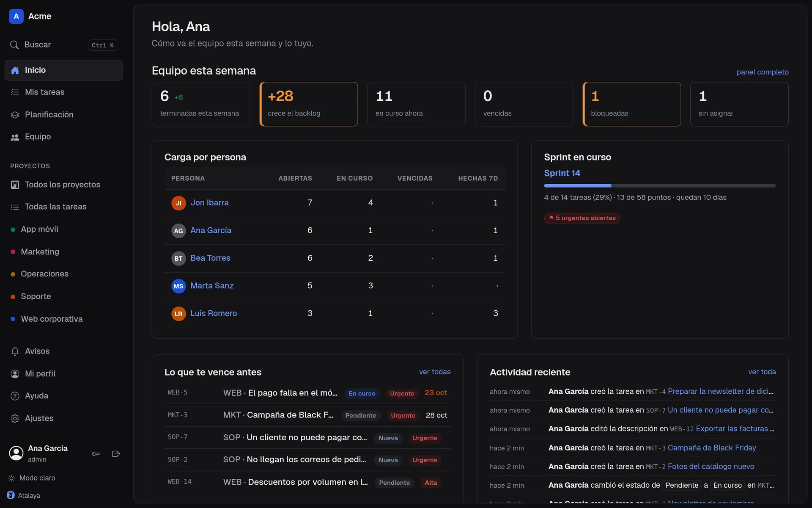The image size is (812, 508).
Task: Click the Todos los proyectos board icon
Action: click(x=15, y=185)
